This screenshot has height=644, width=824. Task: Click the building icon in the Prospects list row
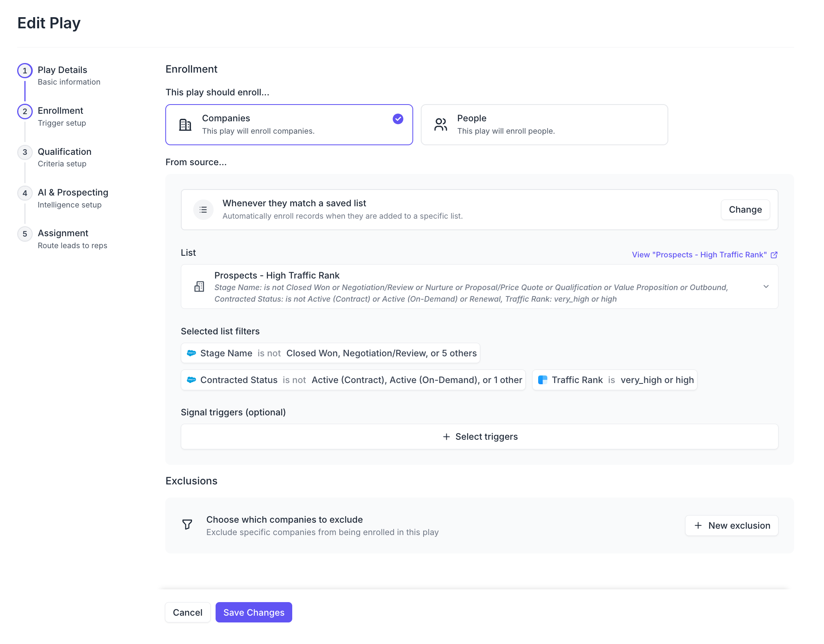[199, 286]
